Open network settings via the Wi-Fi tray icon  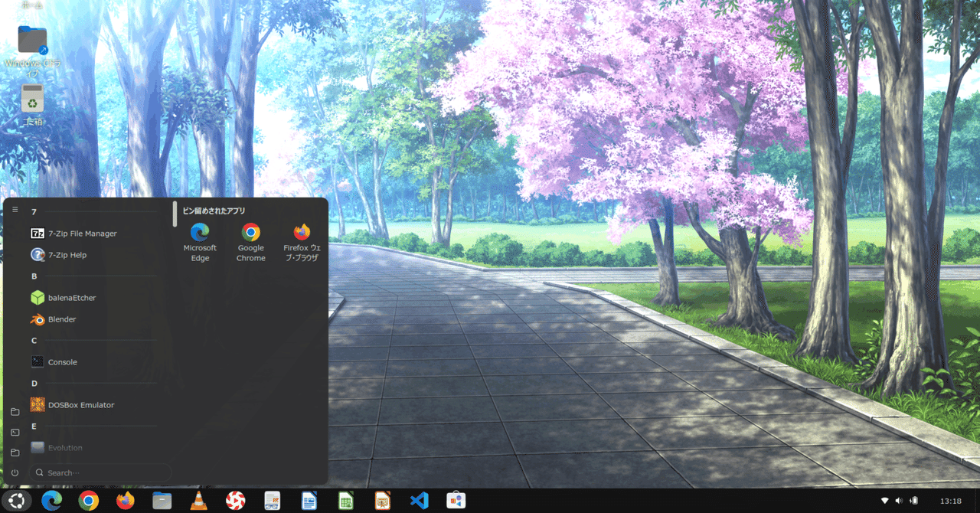[885, 500]
